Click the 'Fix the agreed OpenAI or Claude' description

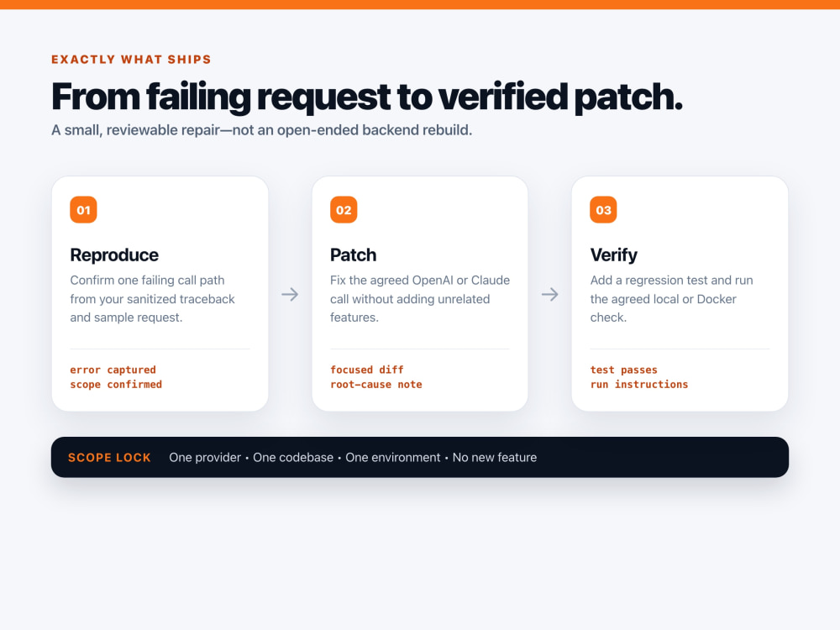pos(420,299)
